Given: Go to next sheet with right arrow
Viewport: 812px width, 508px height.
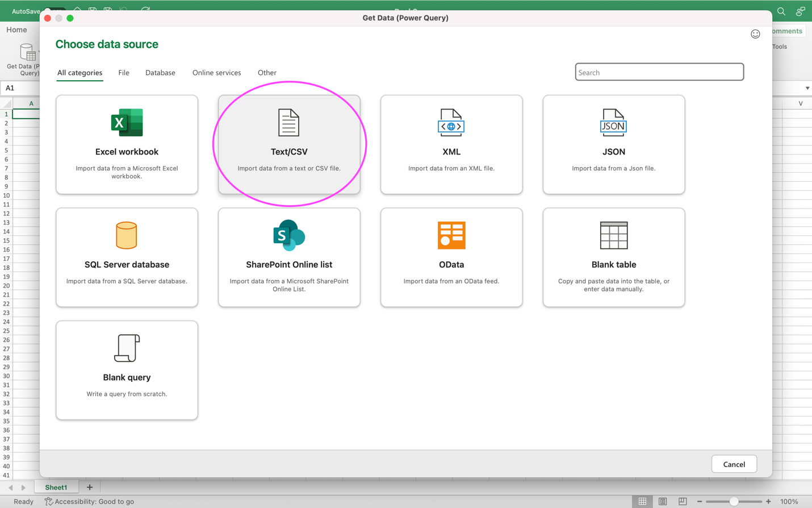Looking at the screenshot, I should [x=23, y=488].
